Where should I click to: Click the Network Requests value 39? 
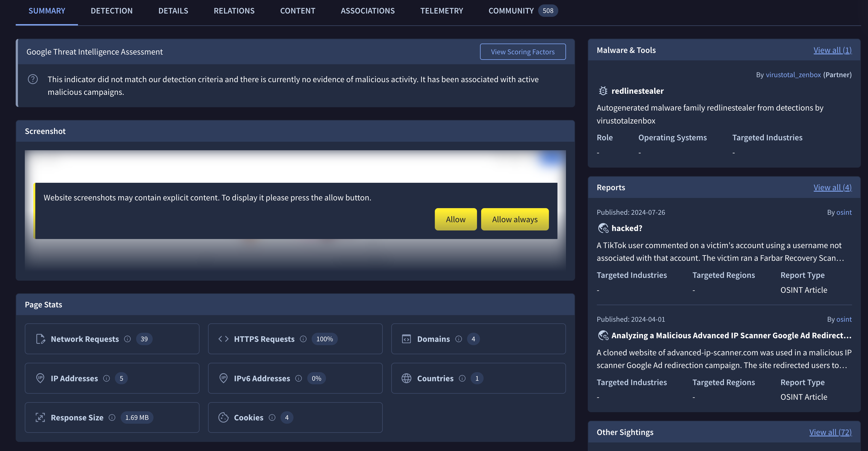point(144,339)
